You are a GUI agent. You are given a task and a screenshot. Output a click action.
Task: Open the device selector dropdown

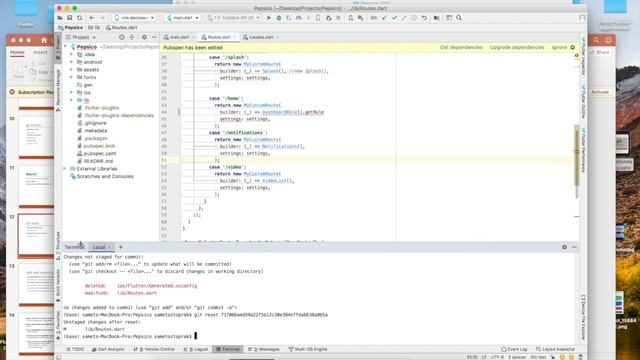coord(134,18)
